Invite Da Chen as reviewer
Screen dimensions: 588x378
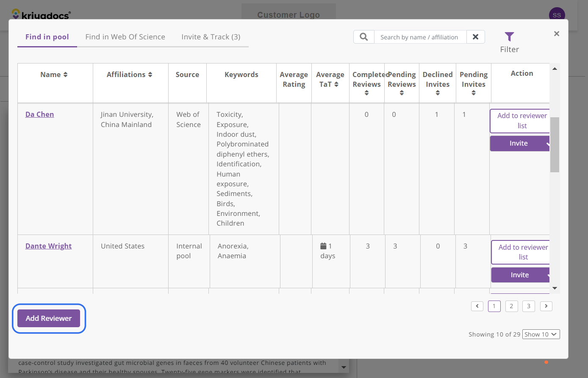coord(519,143)
